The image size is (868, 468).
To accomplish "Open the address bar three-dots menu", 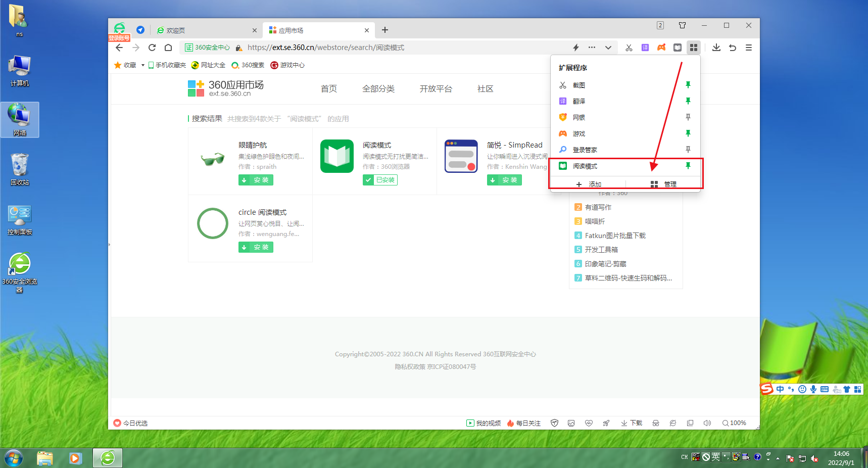I will coord(592,48).
